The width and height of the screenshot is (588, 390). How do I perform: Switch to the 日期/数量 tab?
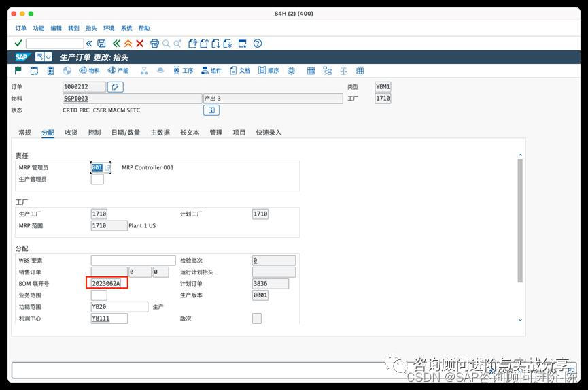(x=126, y=133)
